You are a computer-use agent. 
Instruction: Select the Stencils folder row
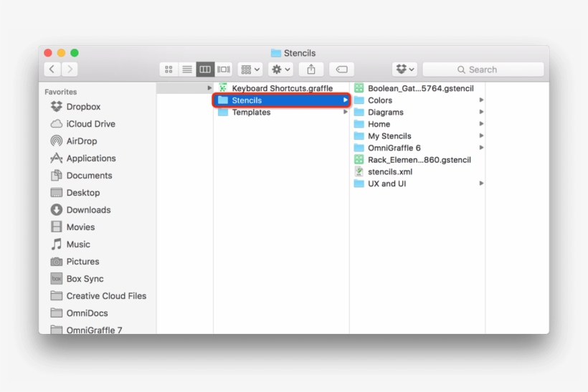click(281, 100)
